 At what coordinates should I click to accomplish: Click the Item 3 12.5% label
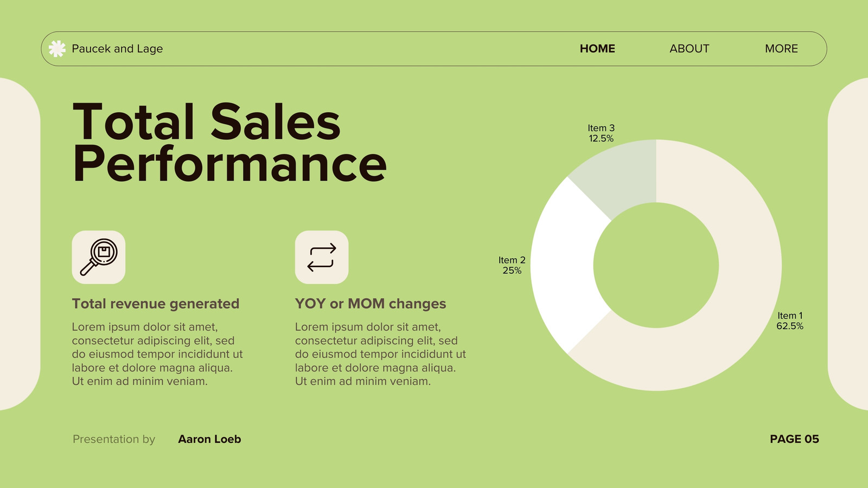[x=601, y=133]
